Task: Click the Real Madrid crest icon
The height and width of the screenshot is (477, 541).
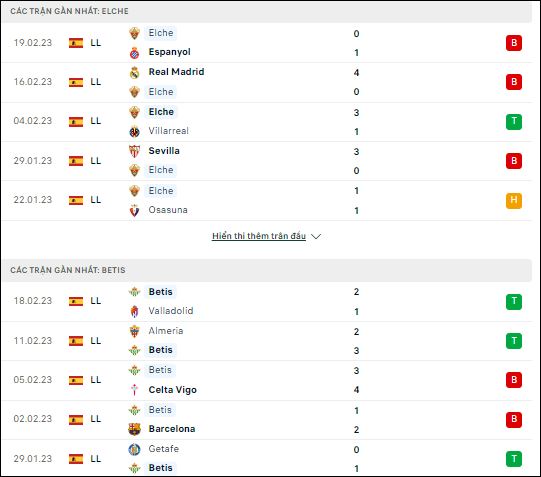Action: coord(134,72)
